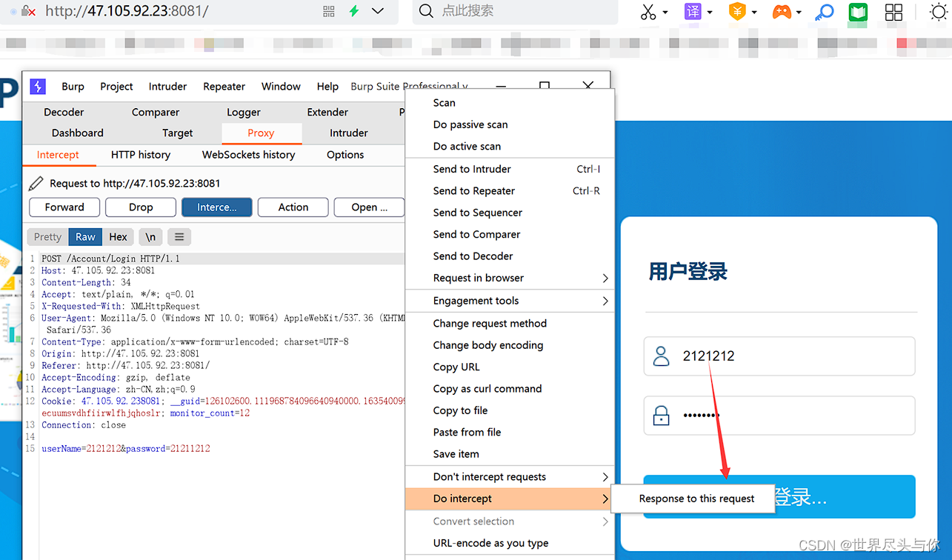Expand Request in browser submenu
Viewport: 952px width, 560px height.
[510, 278]
